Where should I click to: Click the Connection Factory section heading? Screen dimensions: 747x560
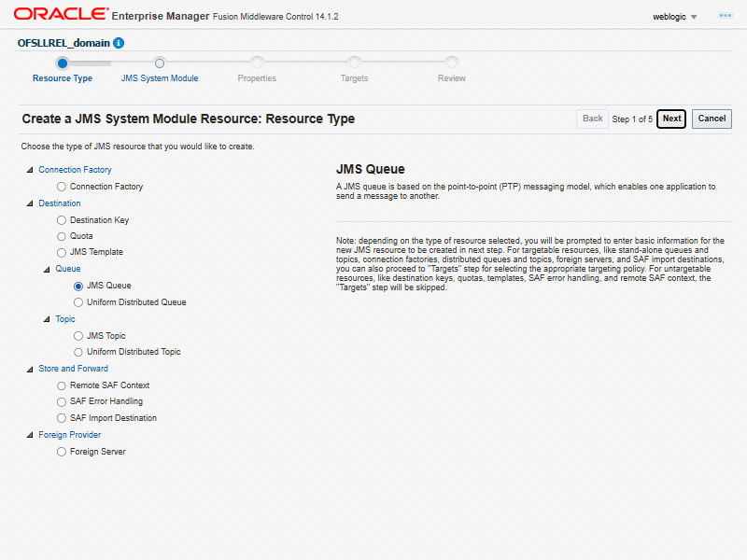(x=75, y=170)
